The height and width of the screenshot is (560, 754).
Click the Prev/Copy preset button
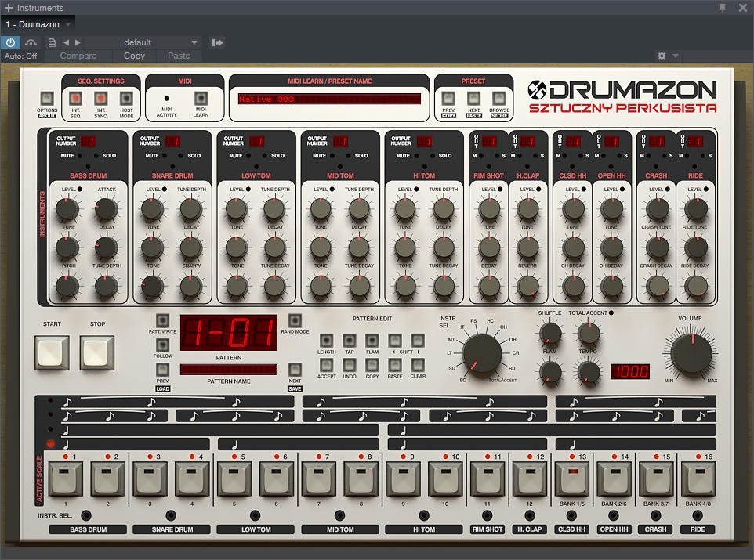[448, 99]
